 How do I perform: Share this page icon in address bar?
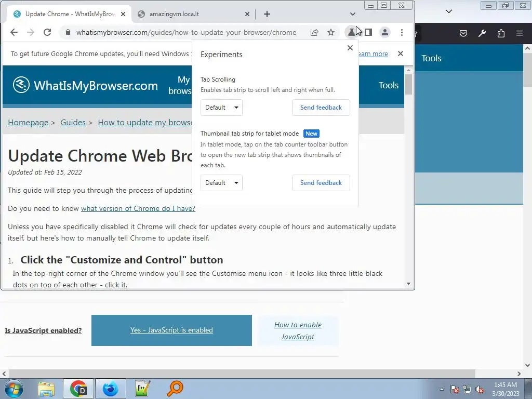tap(314, 32)
